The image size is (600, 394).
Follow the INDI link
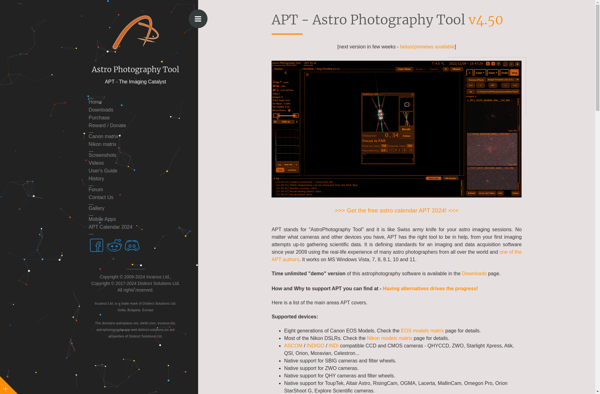333,346
